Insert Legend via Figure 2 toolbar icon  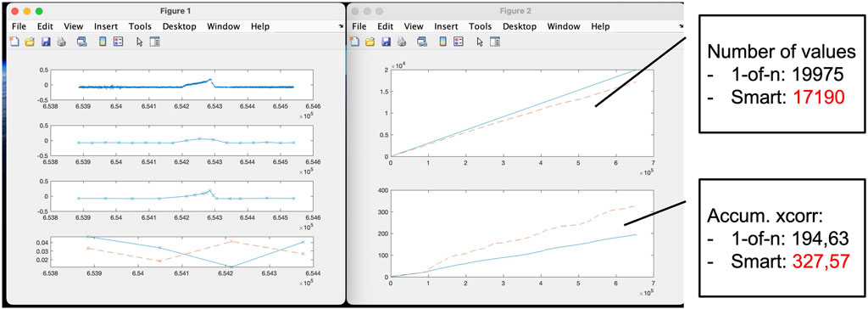[x=459, y=42]
